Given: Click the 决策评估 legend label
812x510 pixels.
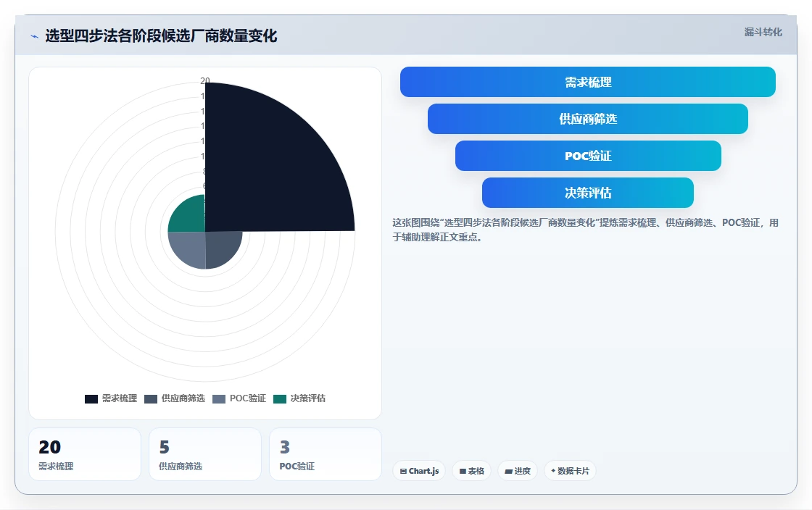Looking at the screenshot, I should pyautogui.click(x=308, y=398).
